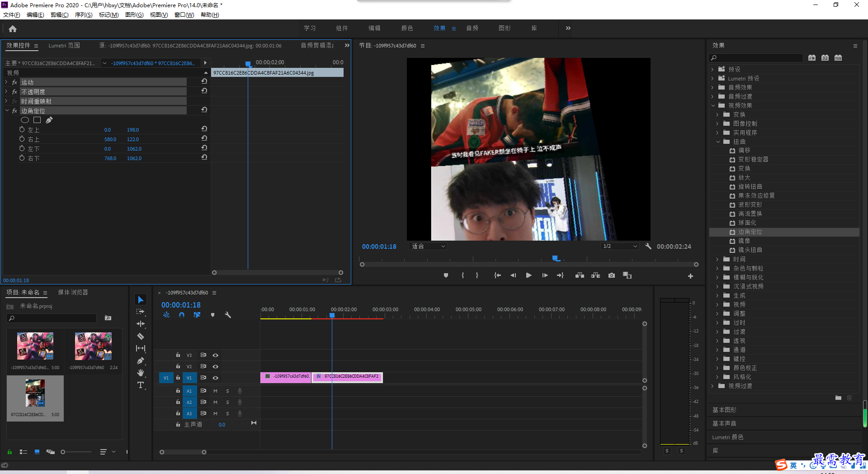Open the 文件 menu
This screenshot has width=868, height=474.
tap(12, 15)
